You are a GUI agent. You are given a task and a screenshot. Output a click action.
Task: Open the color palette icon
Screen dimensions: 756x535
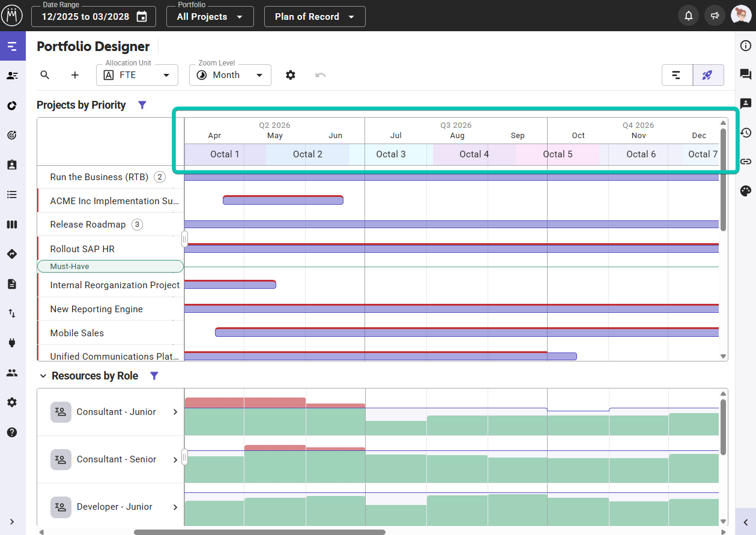[746, 191]
